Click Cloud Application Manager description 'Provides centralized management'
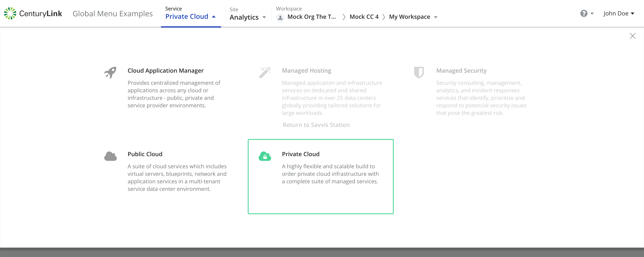 coord(174,94)
